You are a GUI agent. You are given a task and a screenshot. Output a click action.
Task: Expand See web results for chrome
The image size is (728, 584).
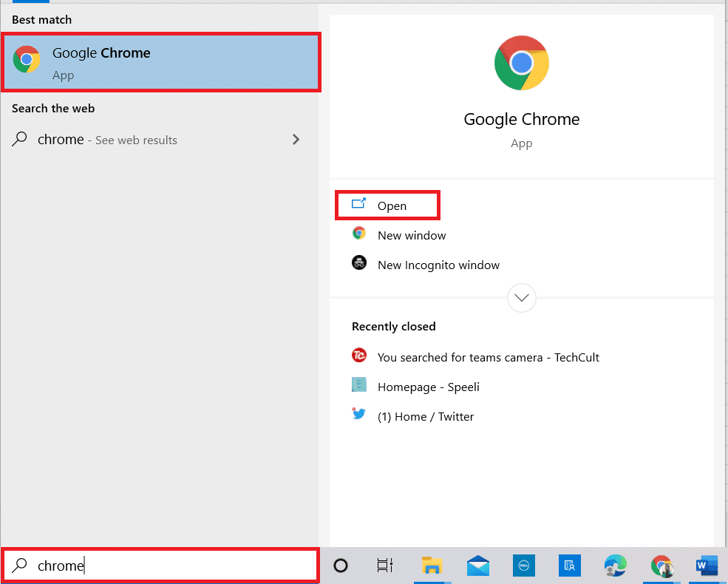point(295,139)
